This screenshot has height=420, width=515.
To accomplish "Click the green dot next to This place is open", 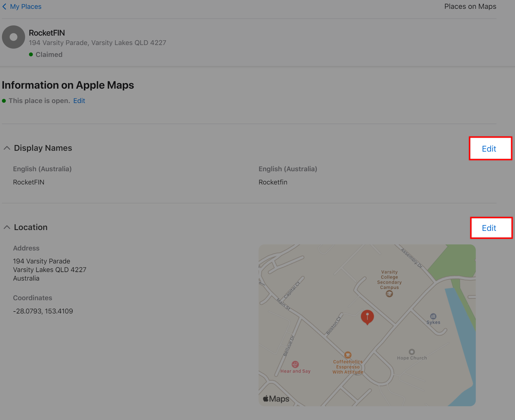I will point(4,101).
